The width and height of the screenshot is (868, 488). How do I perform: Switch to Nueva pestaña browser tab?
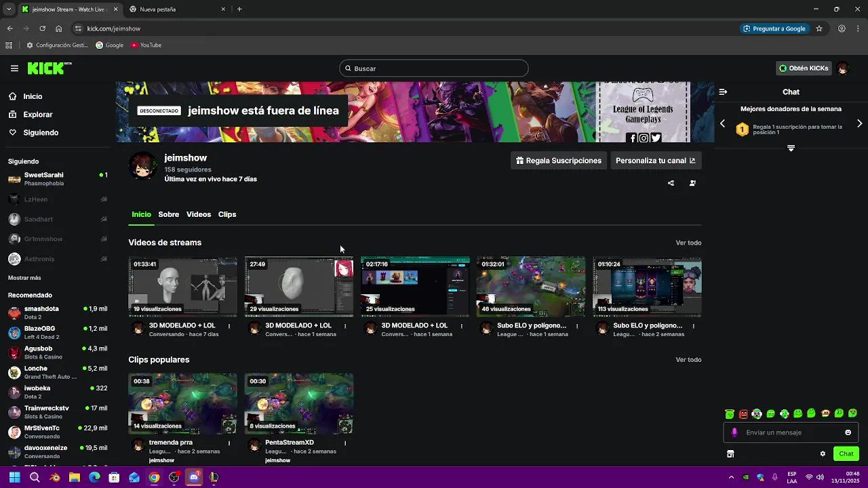176,9
